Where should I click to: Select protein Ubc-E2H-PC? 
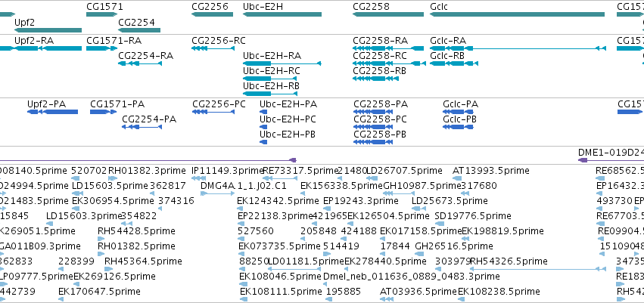[x=263, y=127]
